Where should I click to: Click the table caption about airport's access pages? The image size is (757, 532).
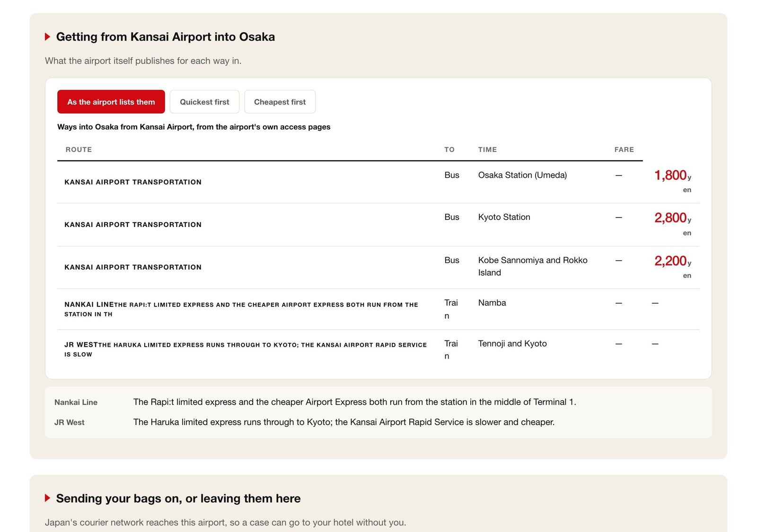194,127
